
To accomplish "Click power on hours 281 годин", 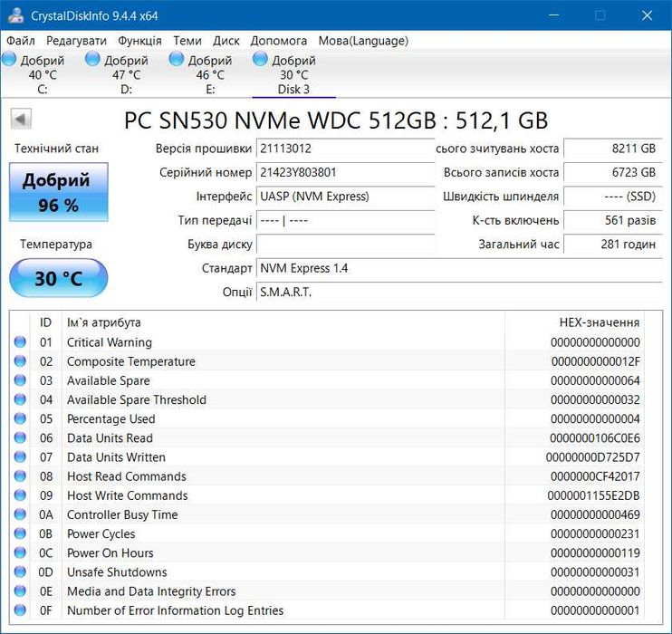I will coord(613,245).
